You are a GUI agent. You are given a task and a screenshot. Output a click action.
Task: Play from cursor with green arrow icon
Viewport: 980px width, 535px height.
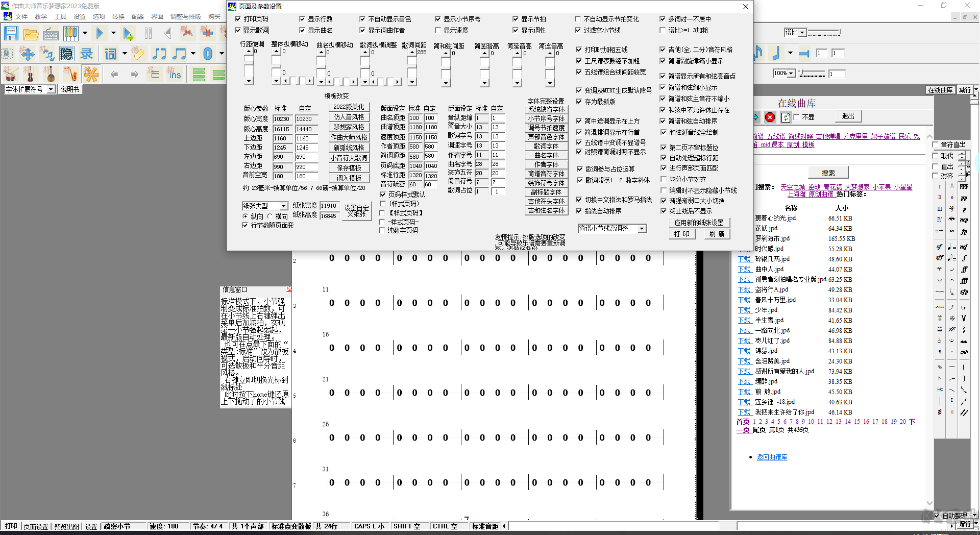coord(128,34)
